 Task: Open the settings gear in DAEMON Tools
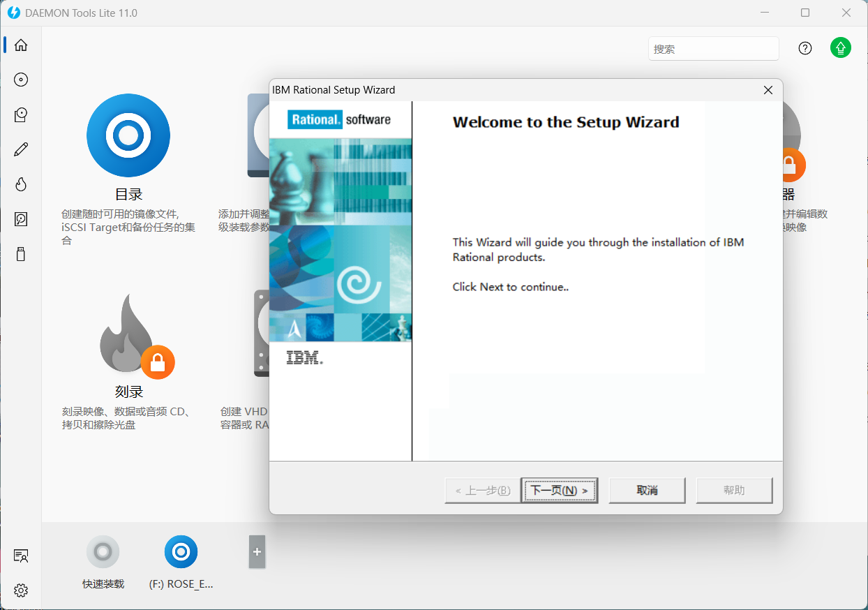tap(21, 590)
